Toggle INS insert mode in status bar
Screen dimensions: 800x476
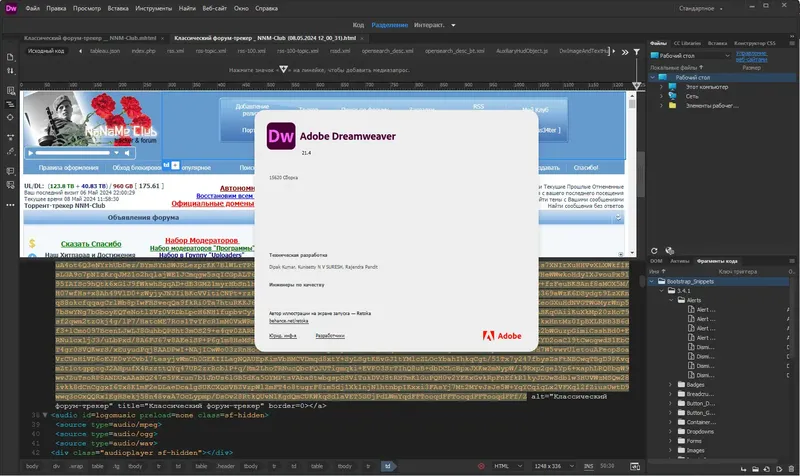pyautogui.click(x=588, y=466)
